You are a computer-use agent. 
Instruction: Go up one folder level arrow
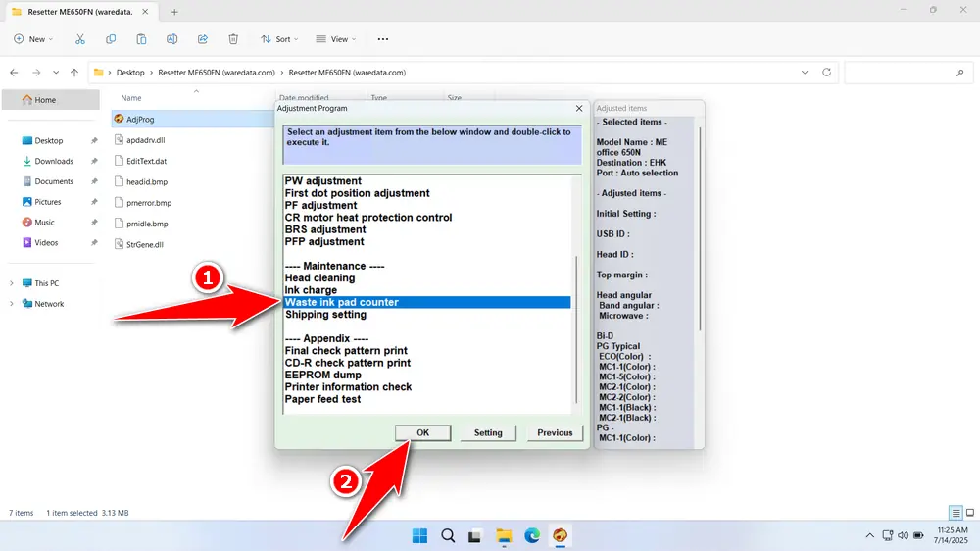click(x=74, y=73)
